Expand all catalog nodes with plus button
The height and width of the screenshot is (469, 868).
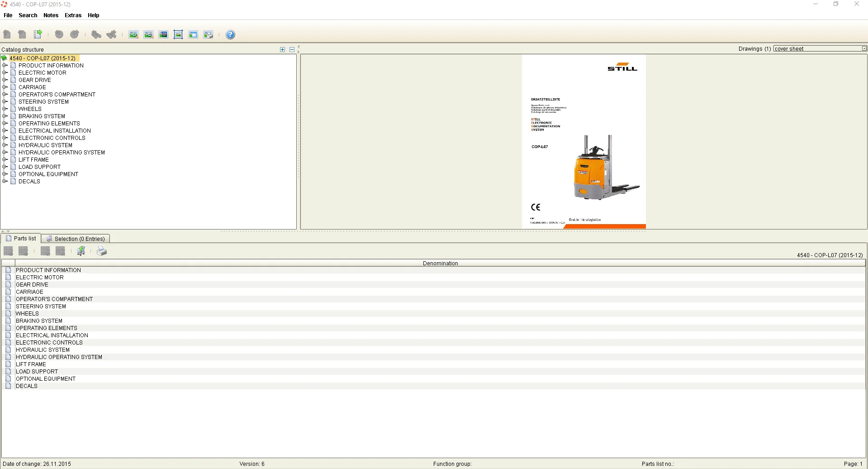coord(283,49)
